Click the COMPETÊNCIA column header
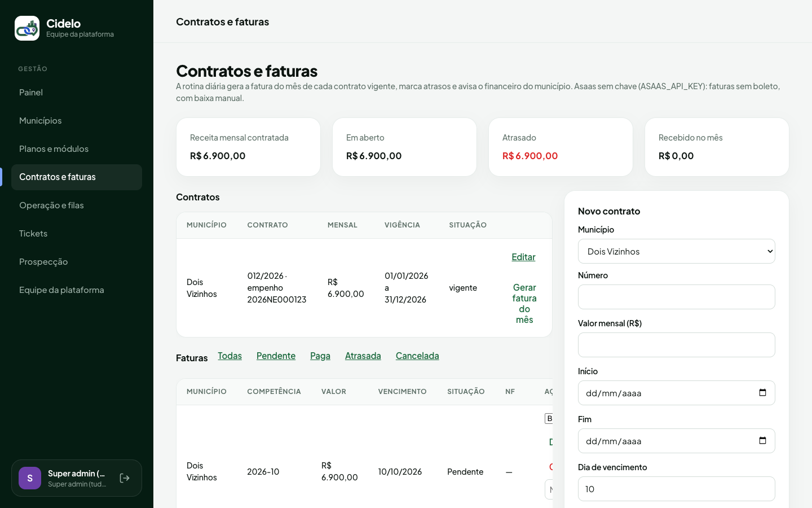 [274, 392]
